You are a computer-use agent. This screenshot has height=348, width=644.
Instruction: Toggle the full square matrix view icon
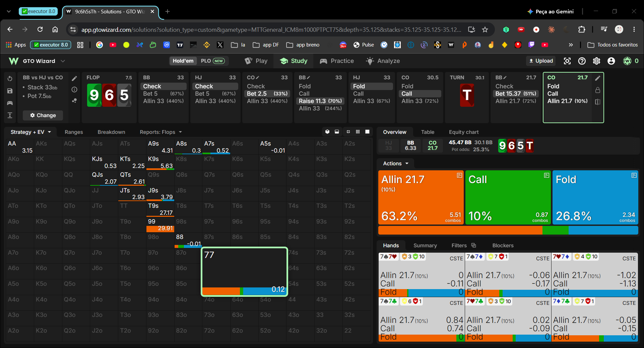(x=367, y=132)
